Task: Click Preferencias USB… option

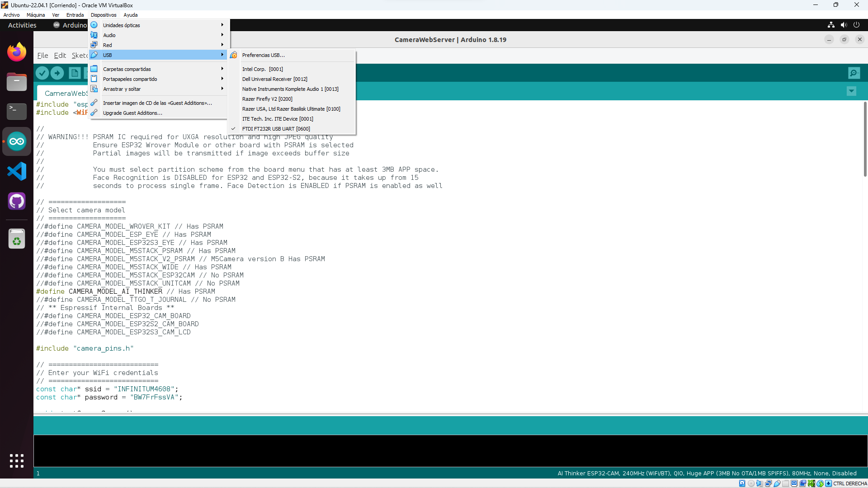Action: 263,55
